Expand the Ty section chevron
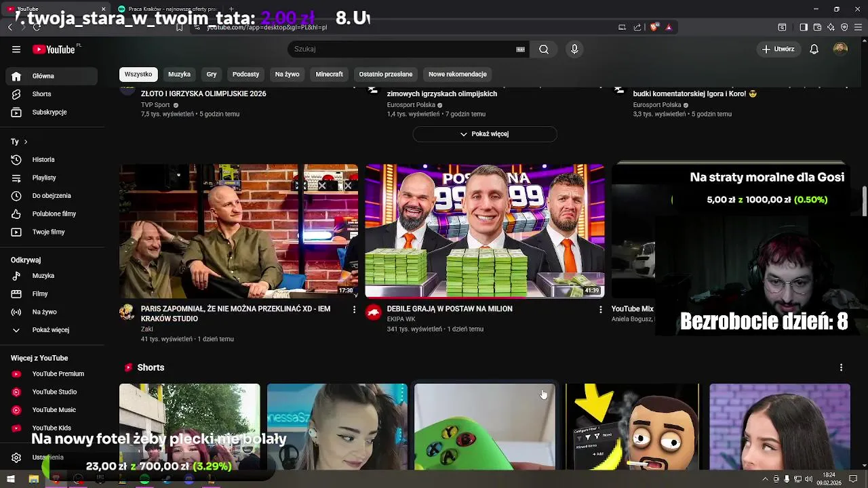 tap(26, 142)
